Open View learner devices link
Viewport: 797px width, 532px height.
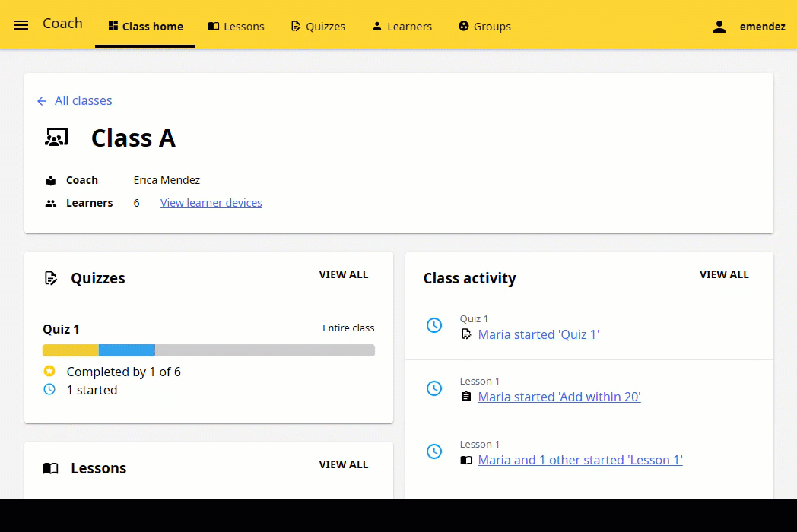coord(211,203)
